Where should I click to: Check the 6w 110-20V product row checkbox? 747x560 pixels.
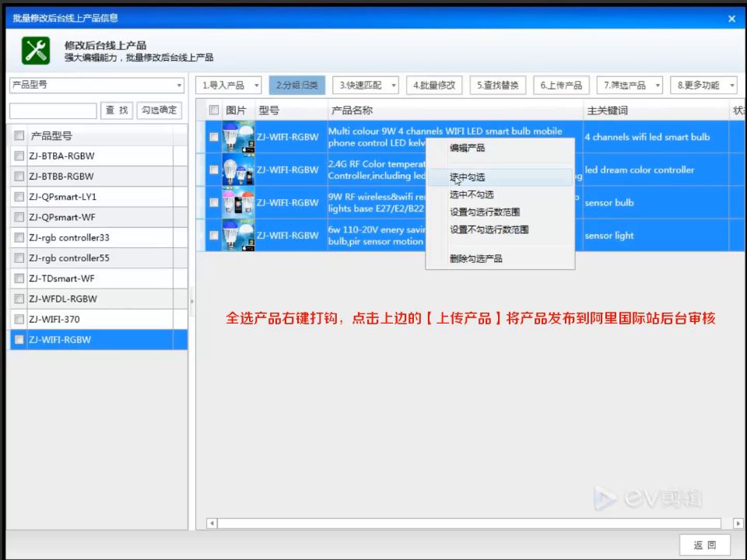point(214,236)
